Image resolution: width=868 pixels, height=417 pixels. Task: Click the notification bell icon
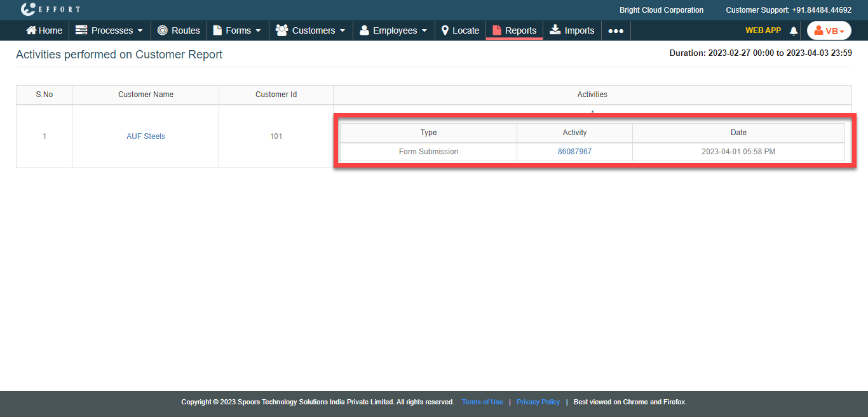793,31
